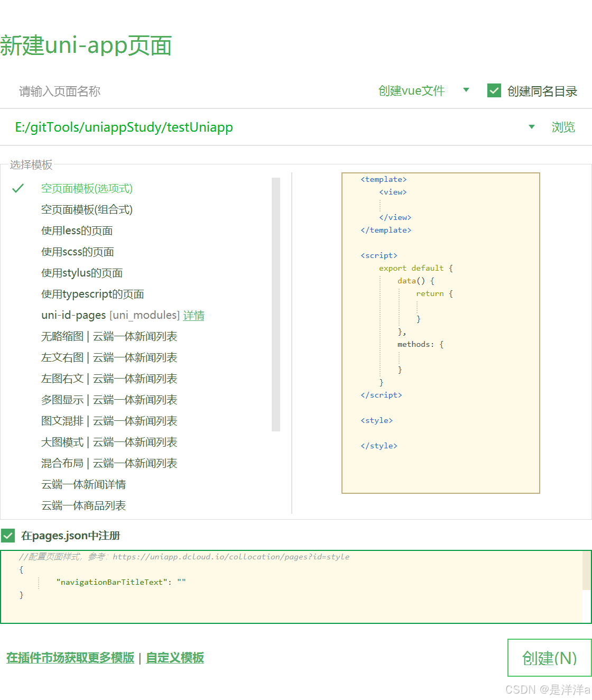Select template 空页面模板(选项式)

87,188
